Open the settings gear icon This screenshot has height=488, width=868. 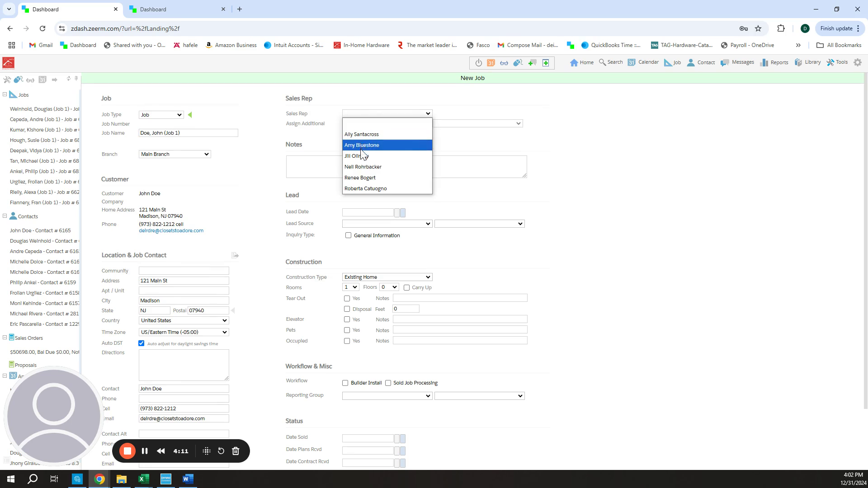(x=858, y=62)
